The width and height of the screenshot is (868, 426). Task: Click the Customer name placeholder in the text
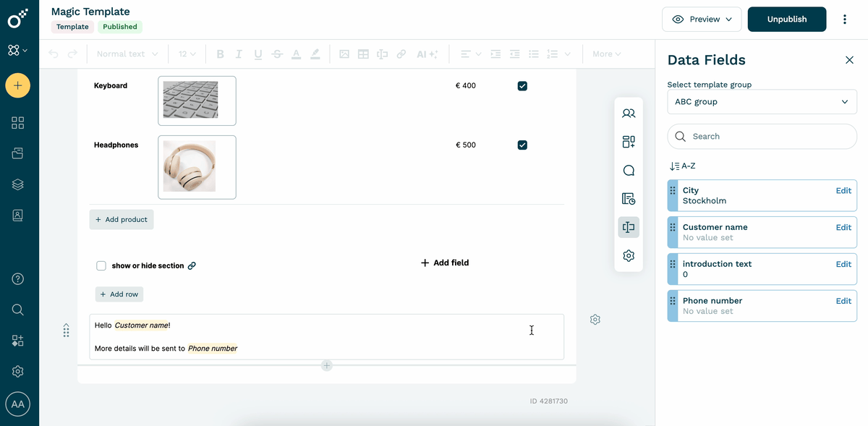point(141,325)
